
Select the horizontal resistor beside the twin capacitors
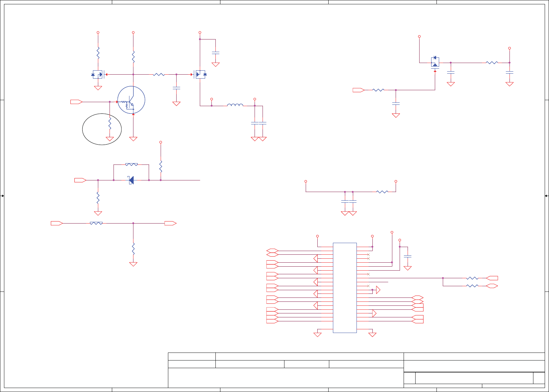pyautogui.click(x=382, y=192)
